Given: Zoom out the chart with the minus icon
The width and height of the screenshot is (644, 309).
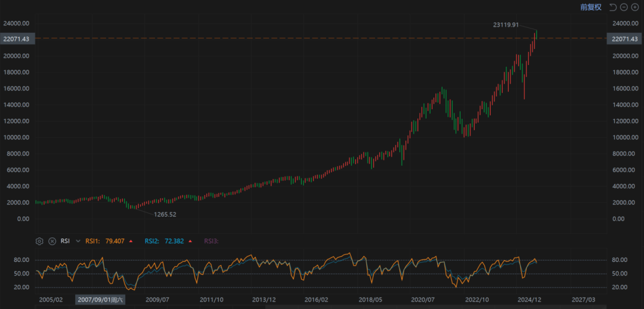Looking at the screenshot, I should (x=624, y=7).
